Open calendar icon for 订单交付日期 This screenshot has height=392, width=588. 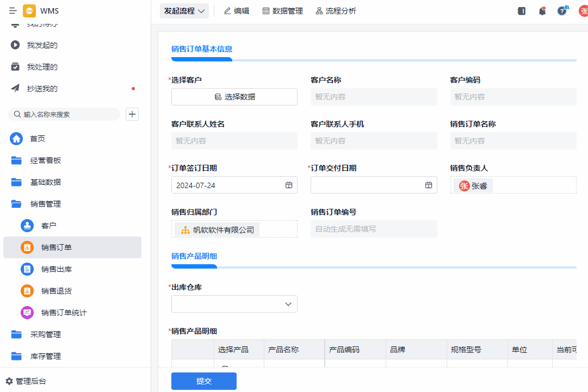tap(429, 185)
